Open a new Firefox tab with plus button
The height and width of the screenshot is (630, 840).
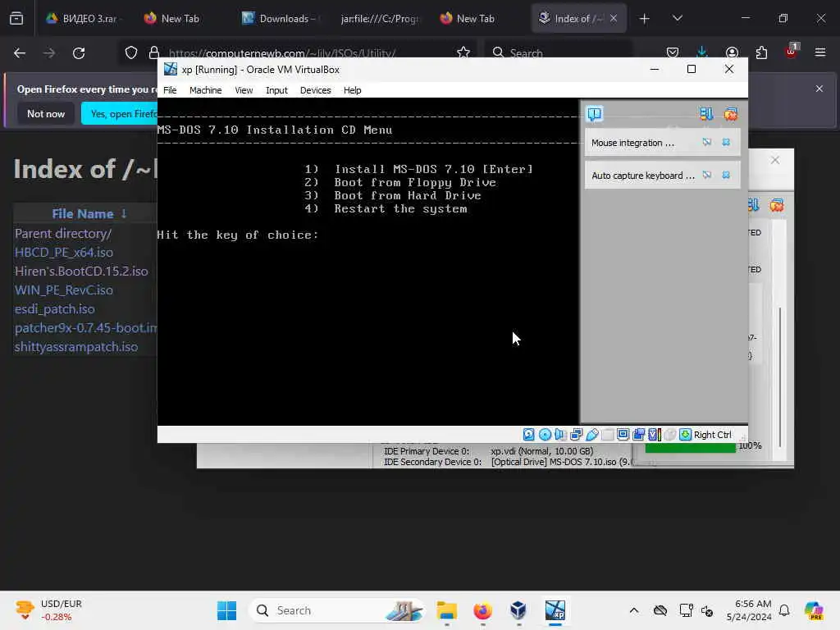click(644, 19)
